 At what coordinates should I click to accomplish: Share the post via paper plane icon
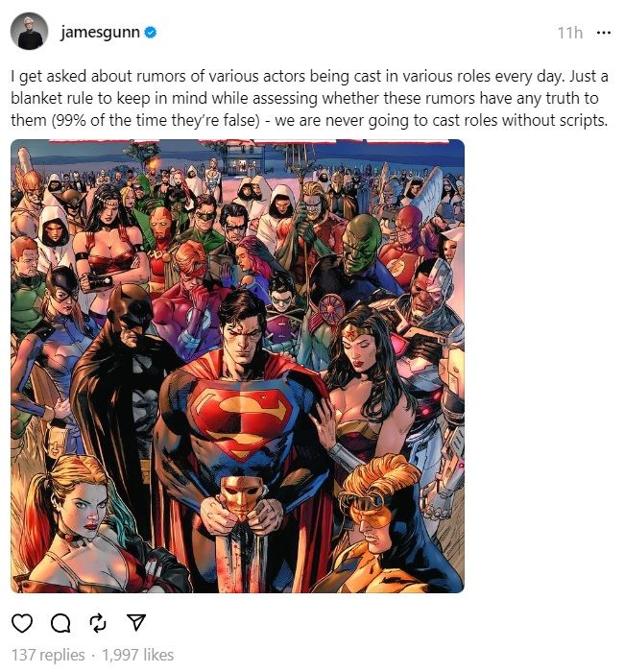[x=136, y=622]
